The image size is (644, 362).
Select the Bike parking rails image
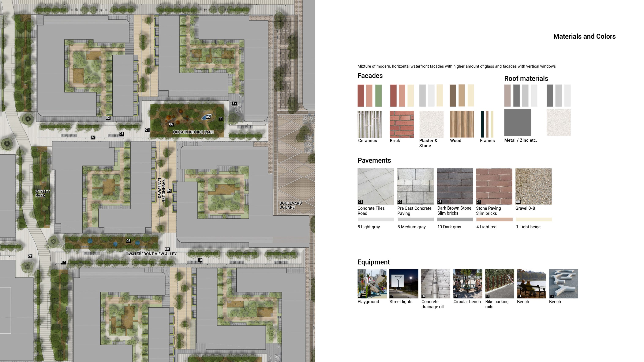pyautogui.click(x=499, y=283)
